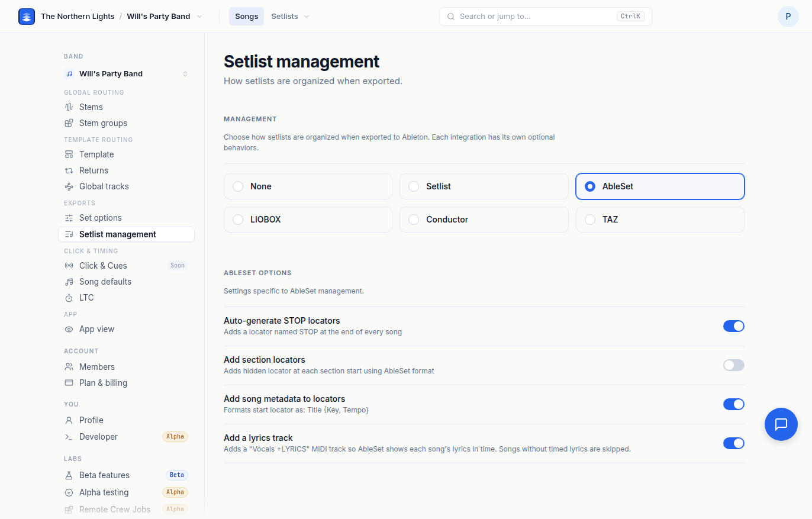Click the Setlist management list icon
Screen dimensions: 812x519
69,234
